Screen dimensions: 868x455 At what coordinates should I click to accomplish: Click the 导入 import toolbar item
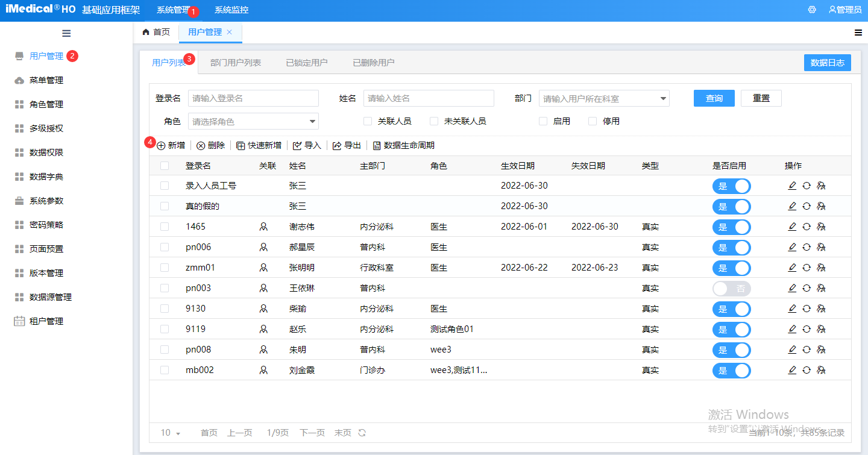coord(307,145)
